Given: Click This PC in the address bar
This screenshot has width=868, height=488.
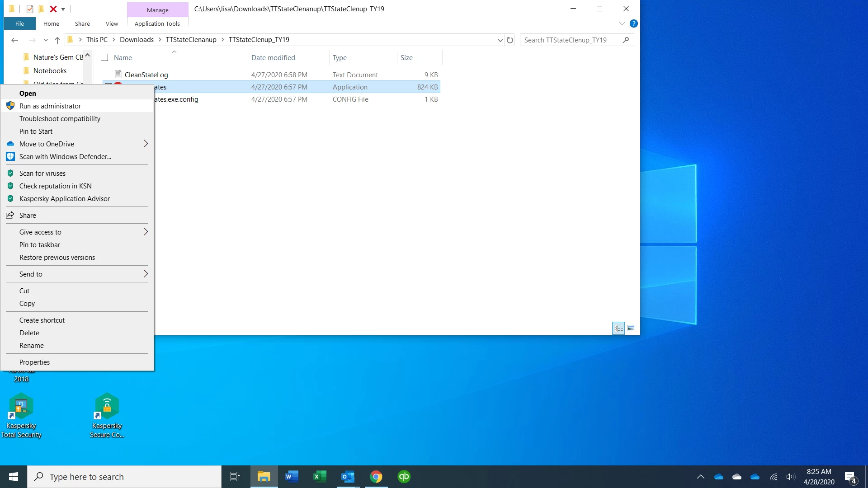Looking at the screenshot, I should click(97, 40).
